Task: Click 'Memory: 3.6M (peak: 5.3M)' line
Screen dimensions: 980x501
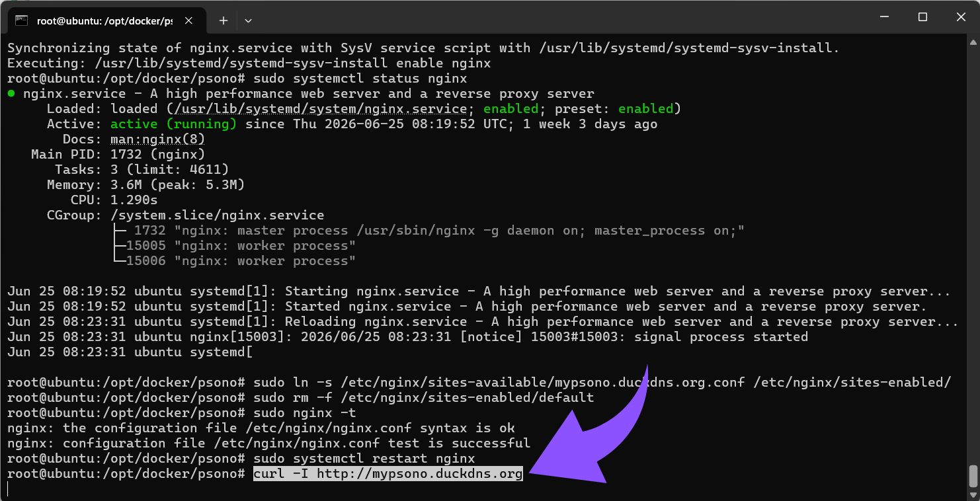Action: (146, 185)
